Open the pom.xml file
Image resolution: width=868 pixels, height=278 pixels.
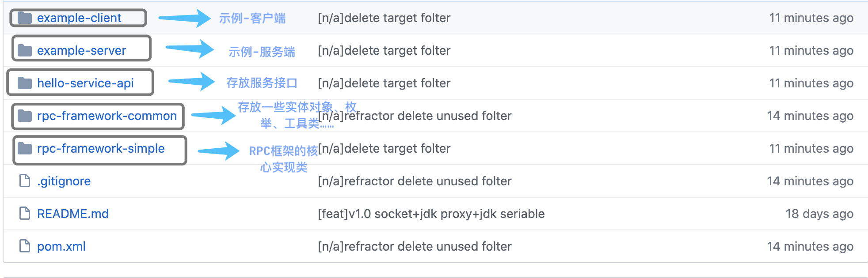(61, 246)
